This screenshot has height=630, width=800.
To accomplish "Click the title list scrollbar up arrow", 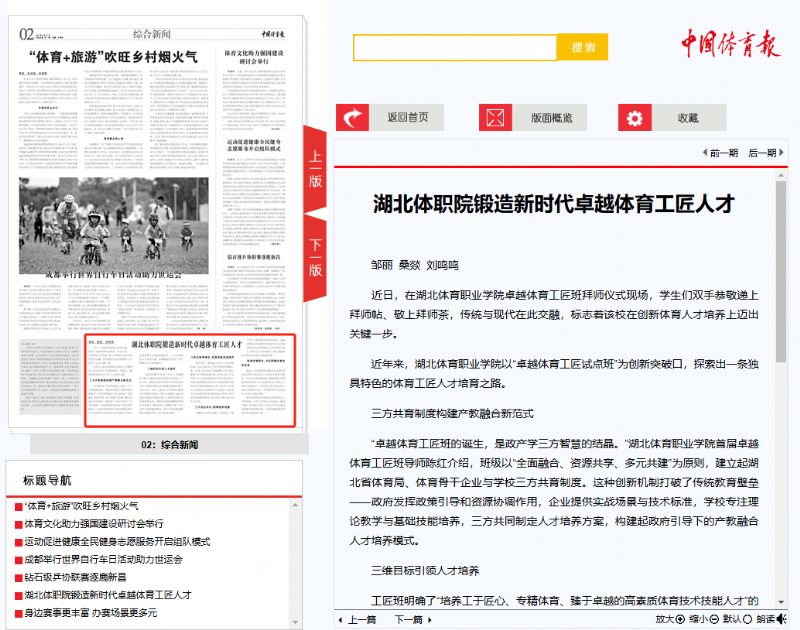I will click(x=295, y=505).
